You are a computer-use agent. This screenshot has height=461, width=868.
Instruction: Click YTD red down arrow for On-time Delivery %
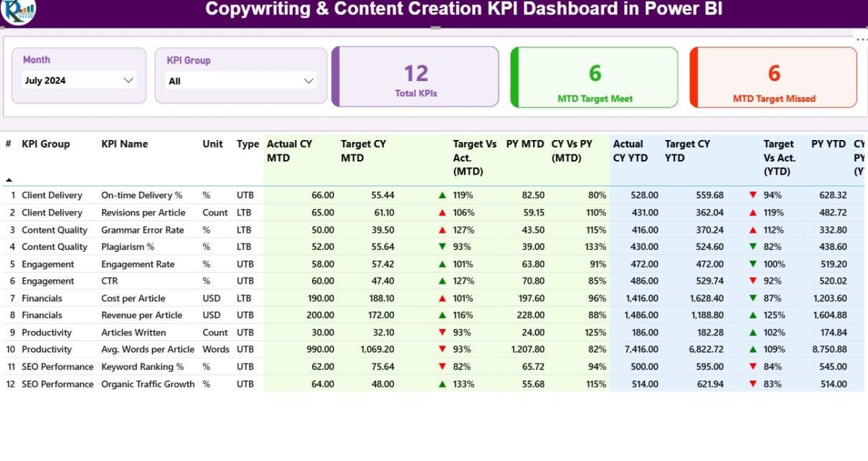[753, 195]
